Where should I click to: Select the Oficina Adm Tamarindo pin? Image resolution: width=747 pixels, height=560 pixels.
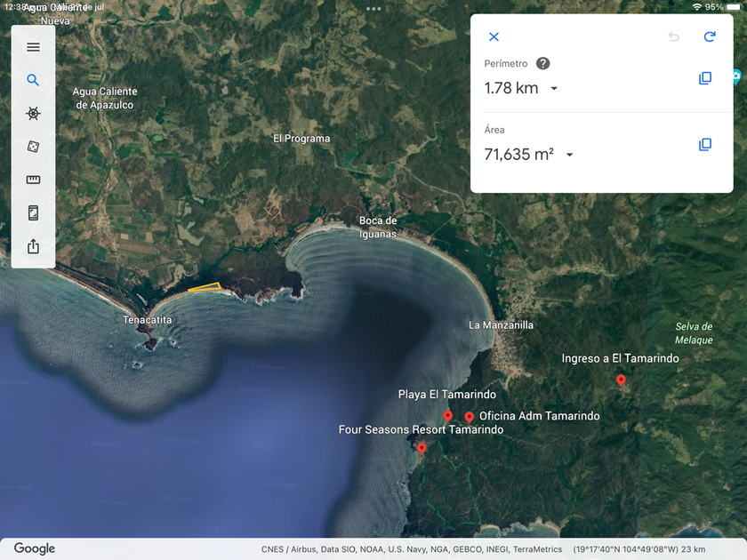pyautogui.click(x=470, y=417)
